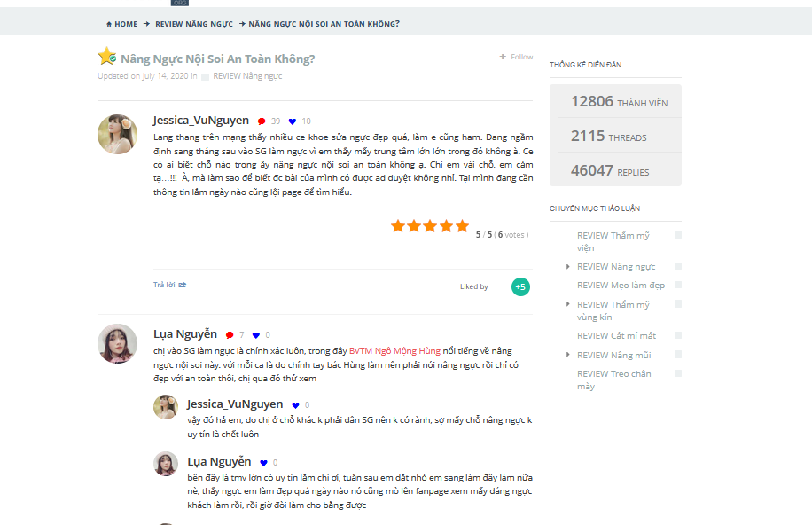Expand the REVIEW Nâng mũi category arrow

(x=567, y=355)
